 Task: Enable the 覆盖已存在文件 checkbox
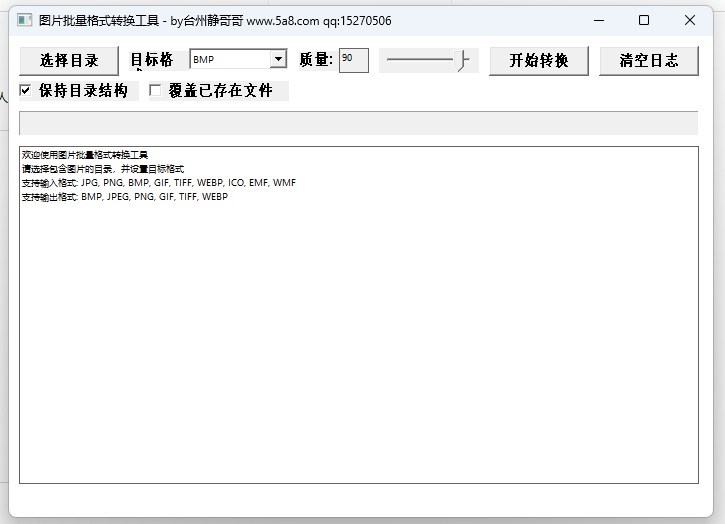point(155,91)
